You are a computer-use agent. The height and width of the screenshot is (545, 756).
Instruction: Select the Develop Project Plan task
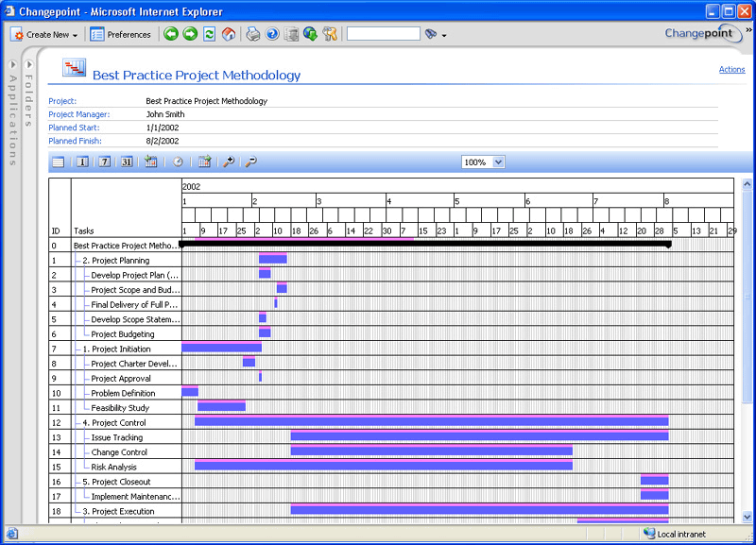click(134, 275)
